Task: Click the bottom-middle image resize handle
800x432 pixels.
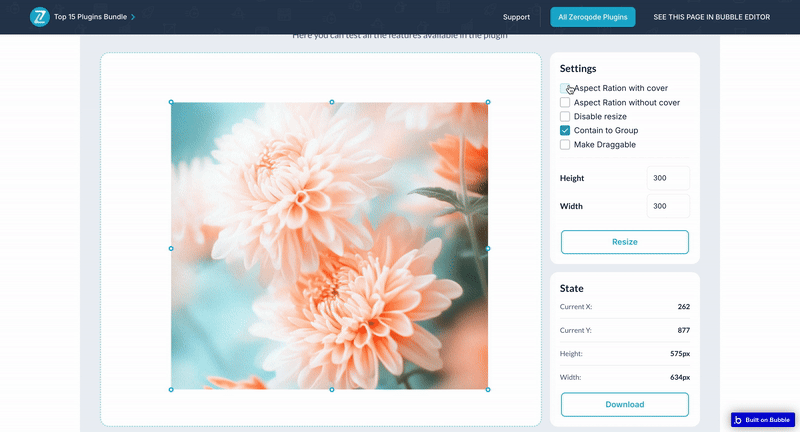Action: 332,390
